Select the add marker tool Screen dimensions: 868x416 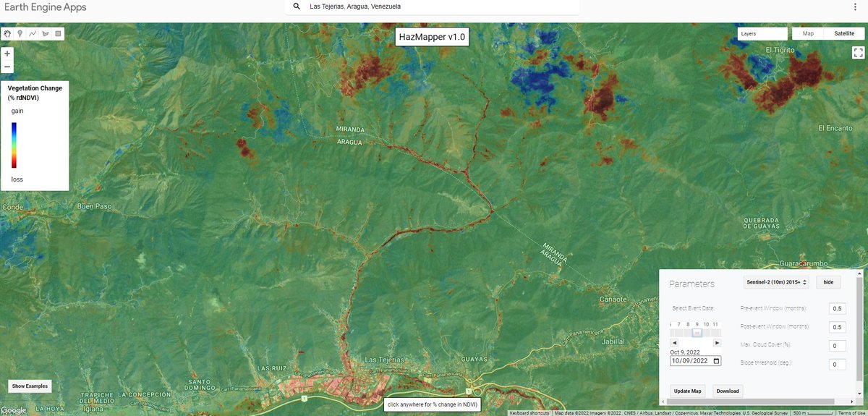click(20, 33)
